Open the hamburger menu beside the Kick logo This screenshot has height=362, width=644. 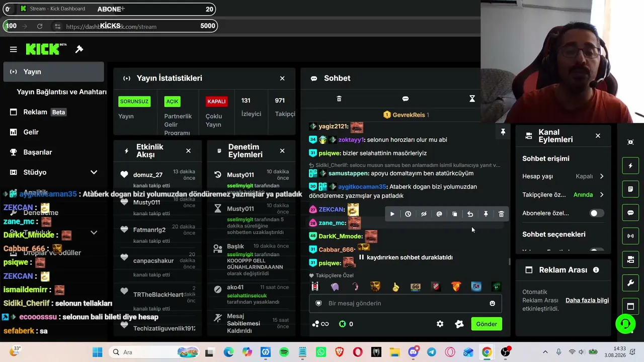pyautogui.click(x=14, y=49)
